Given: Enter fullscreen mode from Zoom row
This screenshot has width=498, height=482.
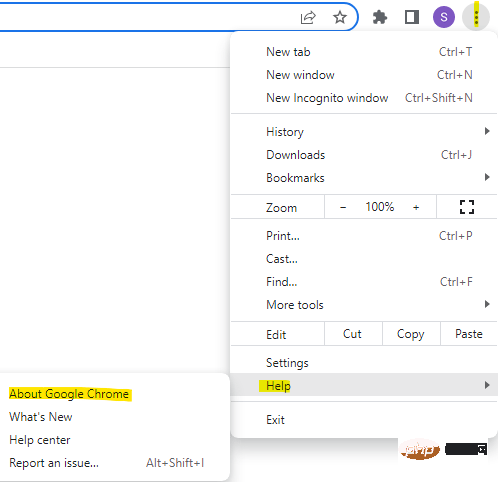Looking at the screenshot, I should pyautogui.click(x=467, y=207).
